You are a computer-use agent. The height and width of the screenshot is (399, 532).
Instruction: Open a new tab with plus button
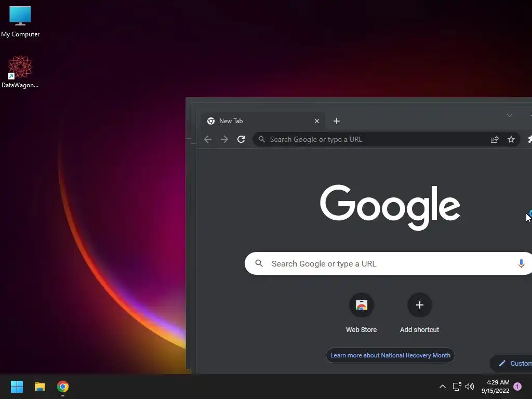[336, 121]
